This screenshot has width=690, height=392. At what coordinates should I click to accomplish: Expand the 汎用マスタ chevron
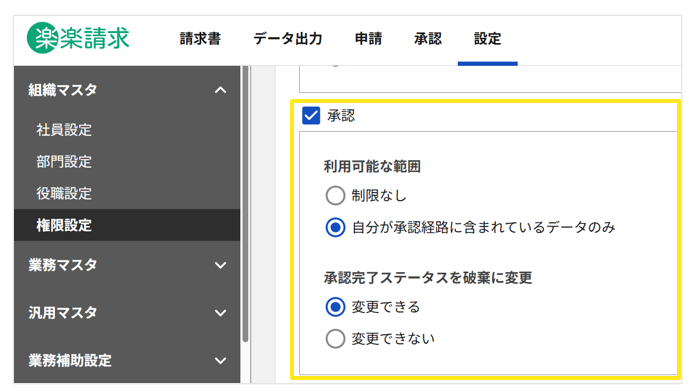click(x=220, y=313)
